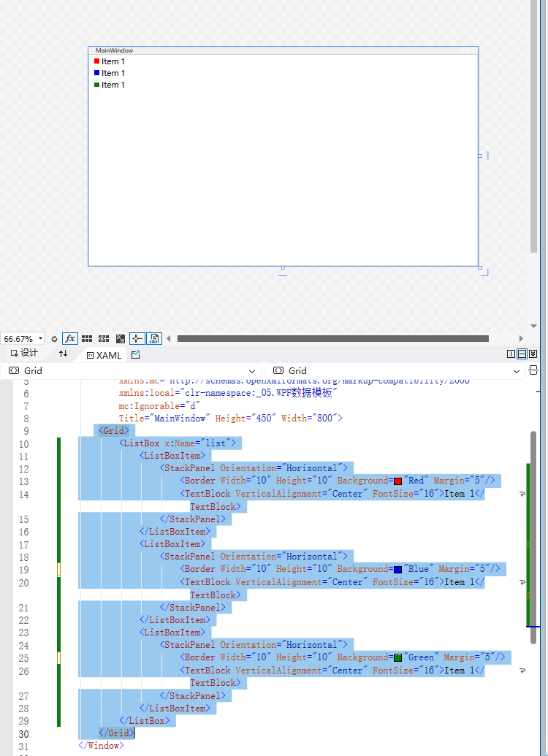Select the blue Item 1 in designer
Viewport: 548px width, 756px height.
click(x=110, y=73)
